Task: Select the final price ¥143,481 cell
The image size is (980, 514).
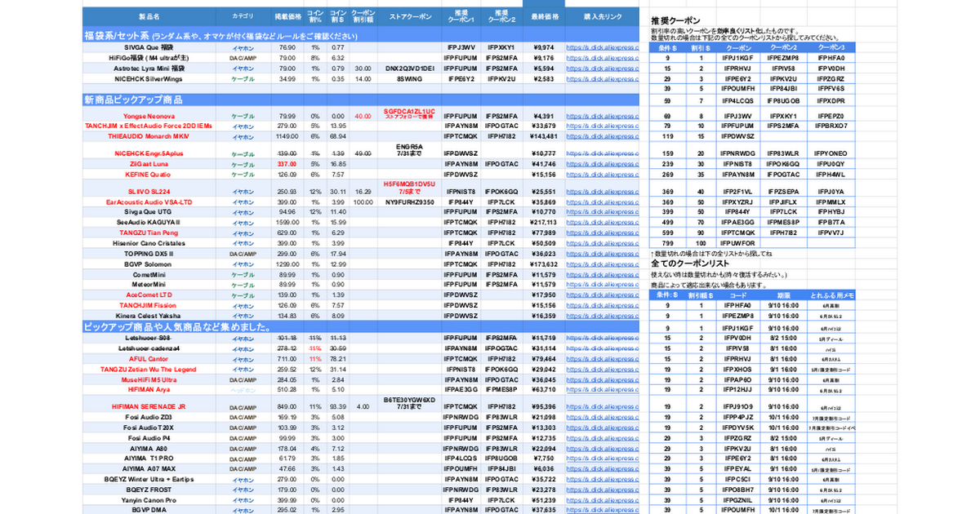Action: 544,136
